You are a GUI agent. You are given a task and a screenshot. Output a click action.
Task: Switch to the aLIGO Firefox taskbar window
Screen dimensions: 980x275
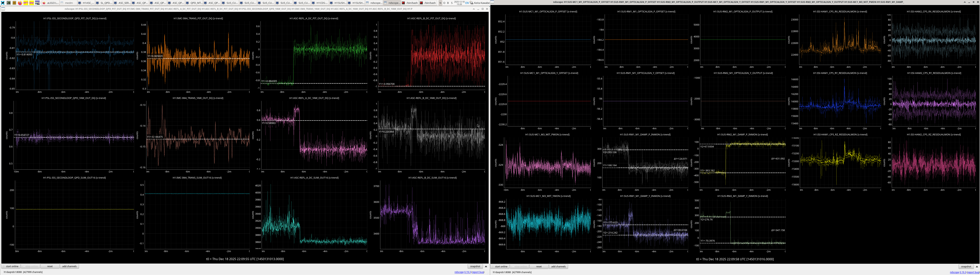coord(50,3)
